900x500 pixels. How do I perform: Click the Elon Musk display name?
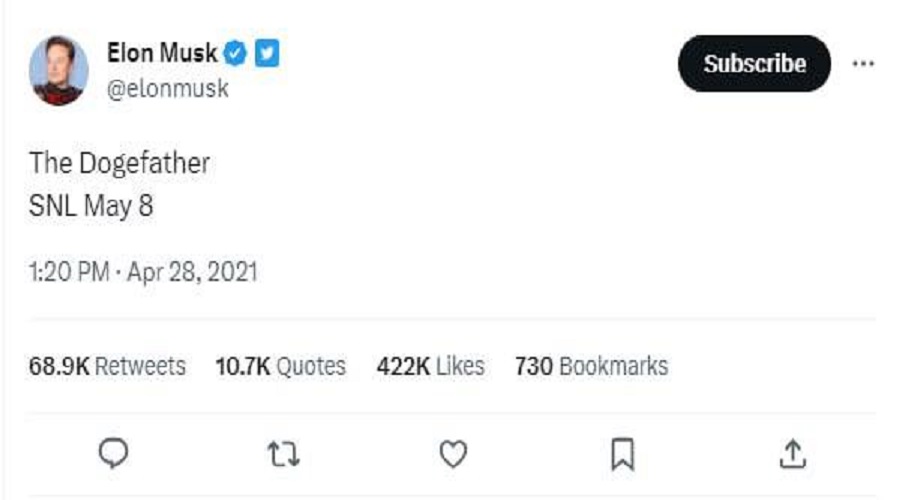pos(162,53)
